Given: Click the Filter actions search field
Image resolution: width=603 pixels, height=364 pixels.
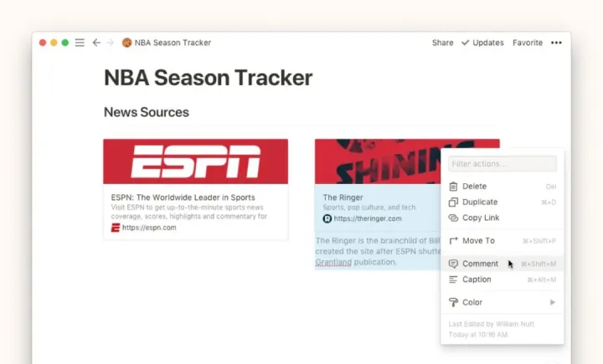Looking at the screenshot, I should (502, 164).
